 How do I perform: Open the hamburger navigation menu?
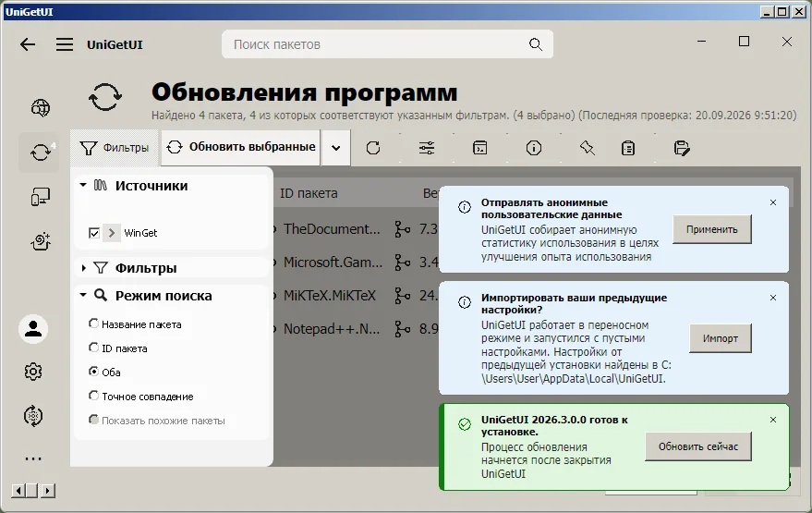click(65, 44)
